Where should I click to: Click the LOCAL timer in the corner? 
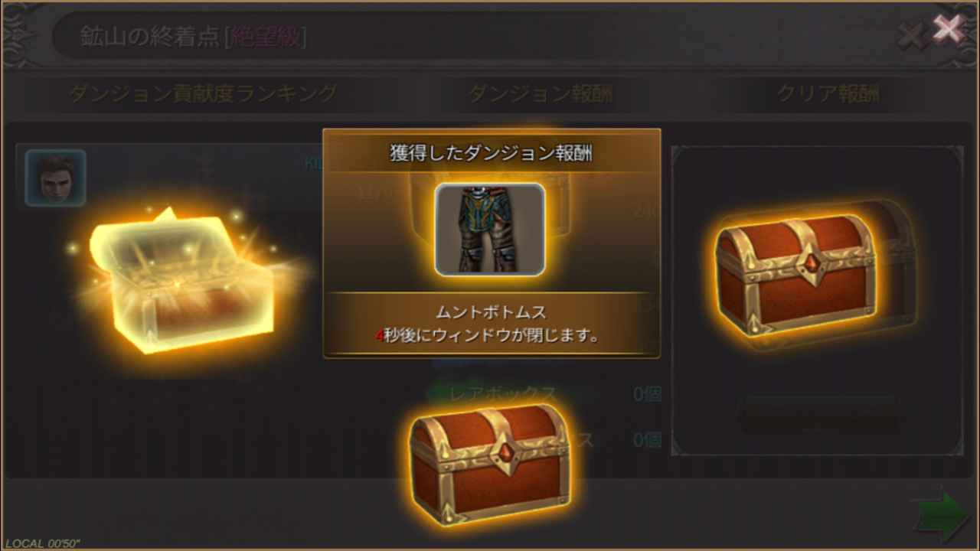(x=42, y=543)
